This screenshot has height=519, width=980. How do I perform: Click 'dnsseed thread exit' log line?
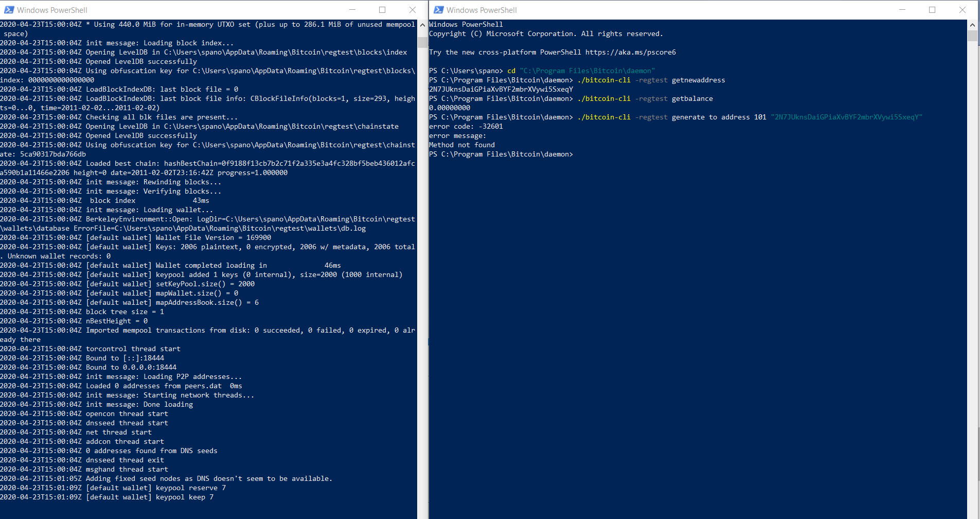82,460
